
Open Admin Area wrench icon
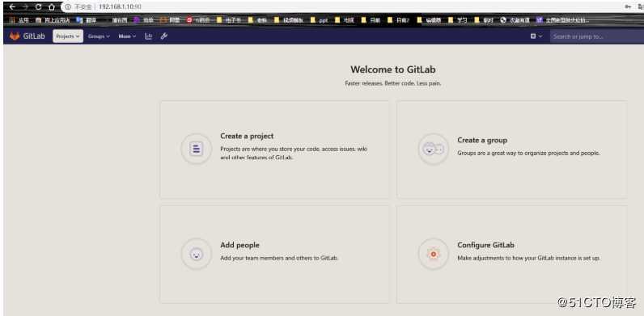coord(164,36)
